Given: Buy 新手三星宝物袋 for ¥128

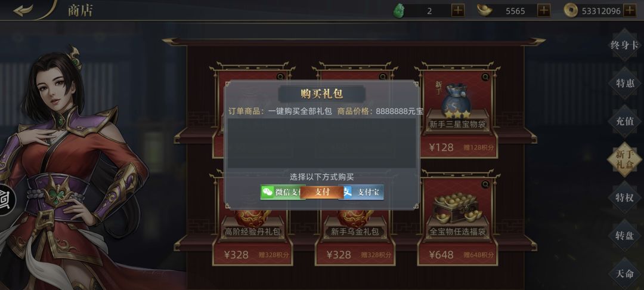Looking at the screenshot, I should (459, 147).
